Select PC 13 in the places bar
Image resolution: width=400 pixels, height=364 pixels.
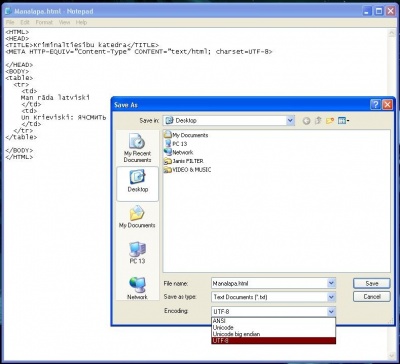[x=137, y=253]
